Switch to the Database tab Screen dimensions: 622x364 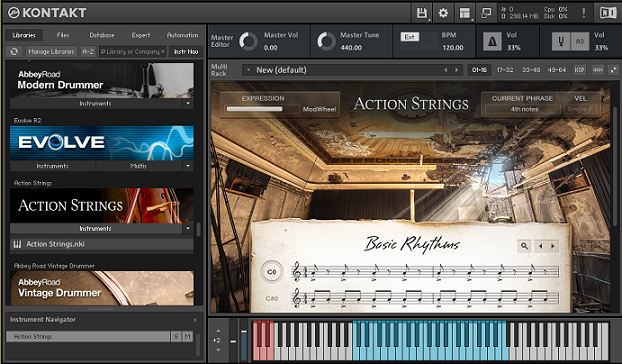tap(102, 35)
